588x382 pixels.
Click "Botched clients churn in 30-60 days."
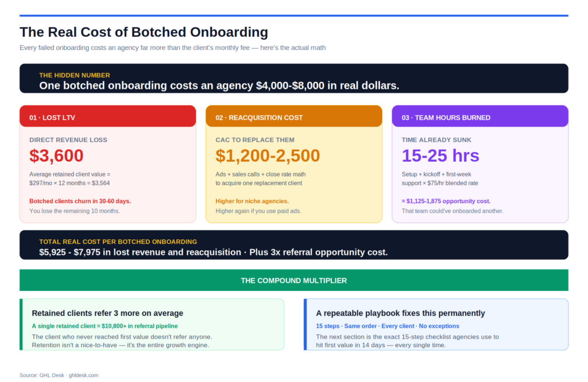pyautogui.click(x=80, y=201)
